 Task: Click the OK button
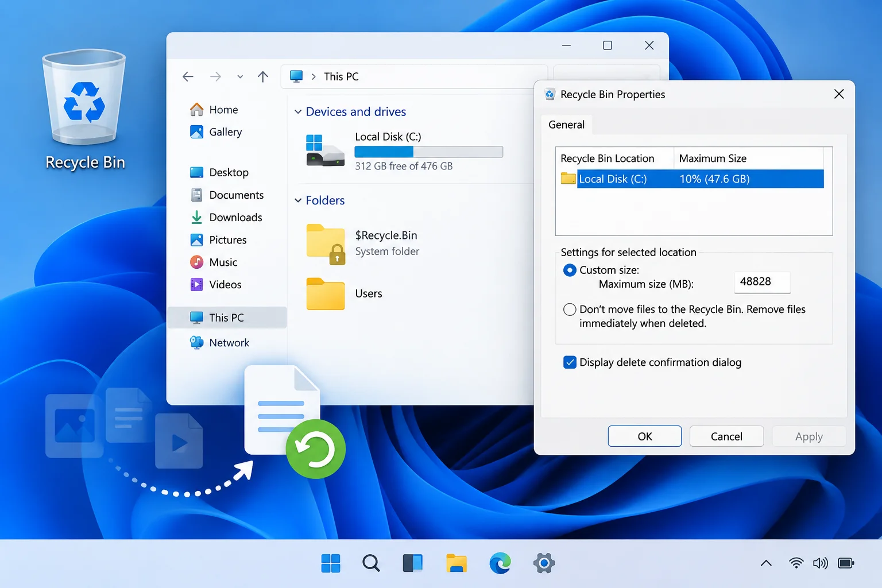tap(645, 436)
